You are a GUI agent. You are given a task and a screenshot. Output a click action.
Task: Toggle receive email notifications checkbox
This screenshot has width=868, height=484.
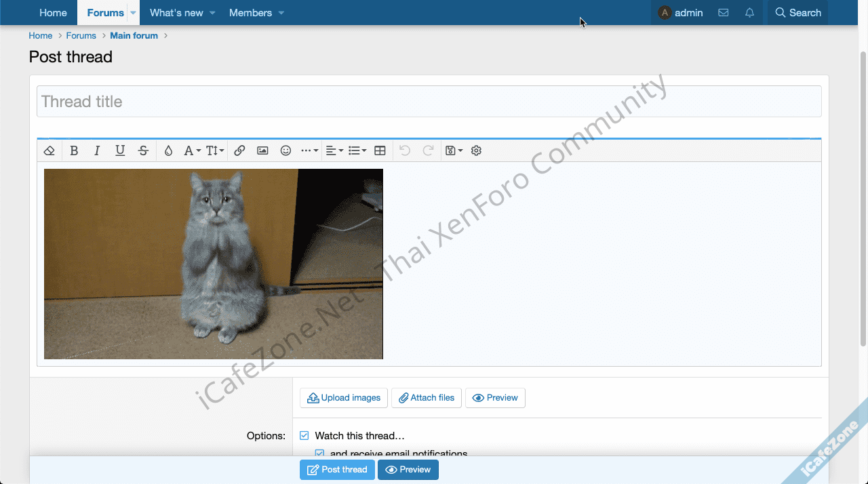pyautogui.click(x=319, y=453)
